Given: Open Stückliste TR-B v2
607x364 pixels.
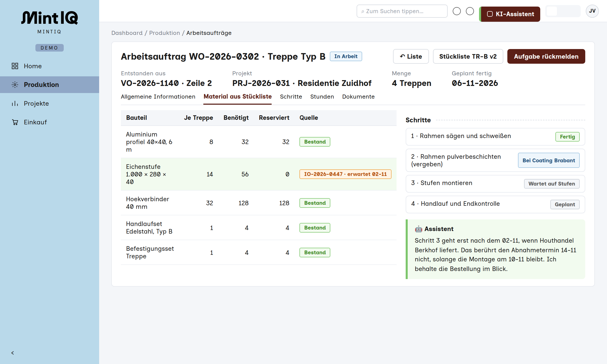Looking at the screenshot, I should 468,56.
